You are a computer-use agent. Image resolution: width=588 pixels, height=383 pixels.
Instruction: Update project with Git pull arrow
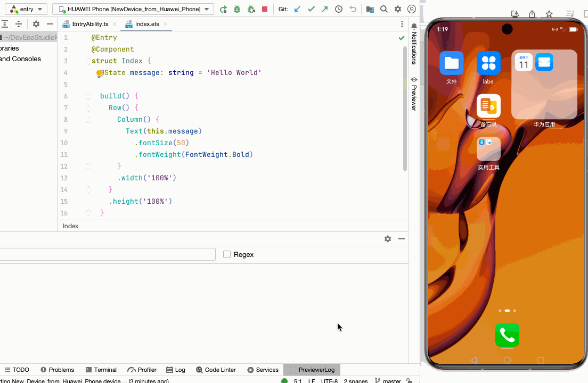[297, 9]
